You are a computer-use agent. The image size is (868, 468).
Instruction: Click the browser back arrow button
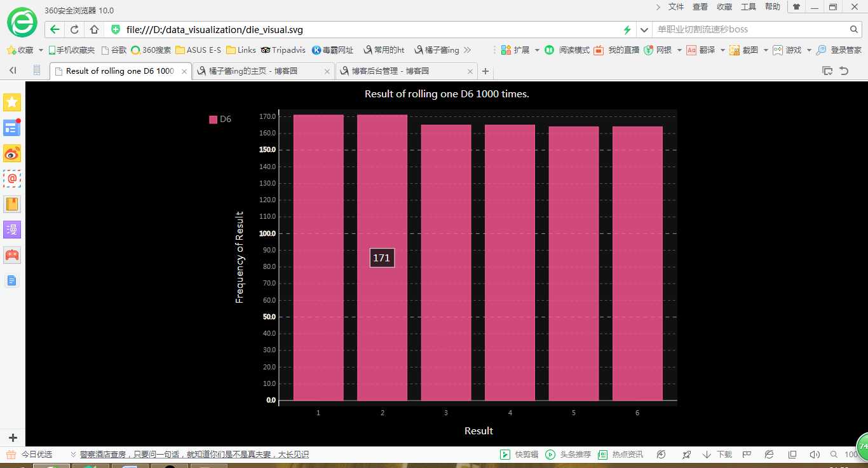click(x=55, y=29)
